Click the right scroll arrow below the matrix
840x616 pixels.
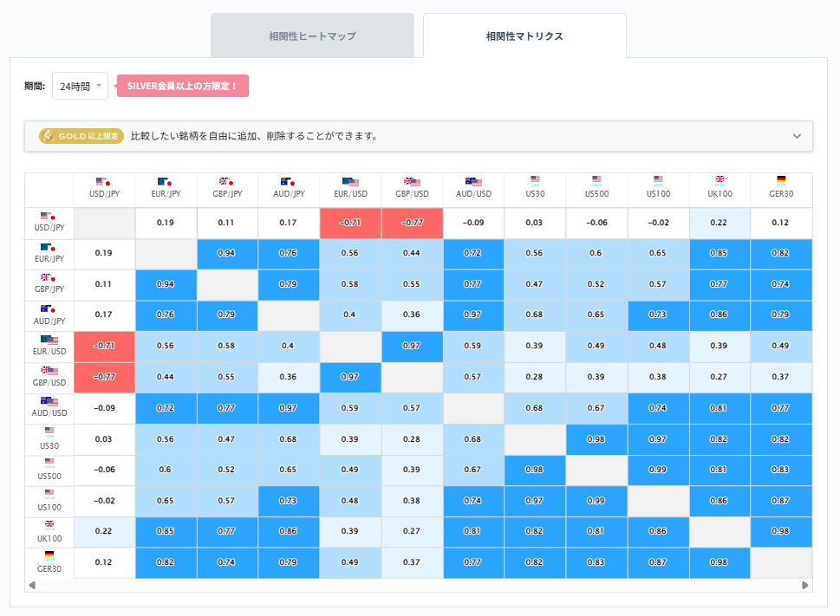pyautogui.click(x=806, y=587)
